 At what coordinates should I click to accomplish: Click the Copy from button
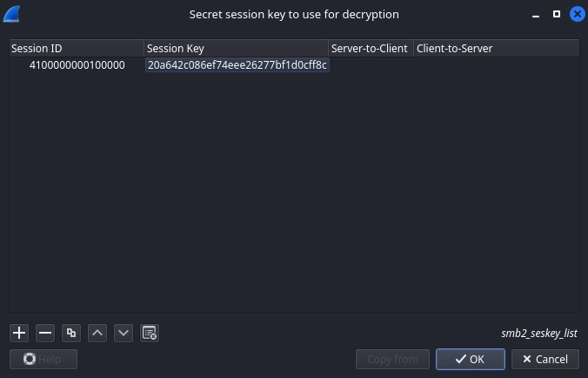[x=392, y=359]
